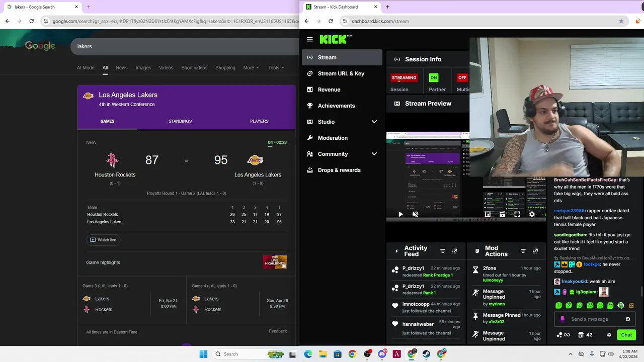This screenshot has height=362, width=644.
Task: Click the Watch live button
Action: tap(103, 240)
